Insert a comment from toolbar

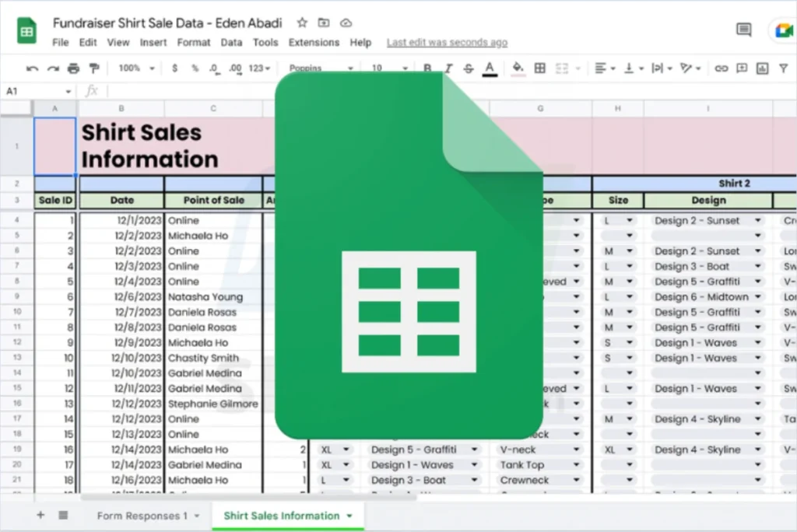coord(742,68)
